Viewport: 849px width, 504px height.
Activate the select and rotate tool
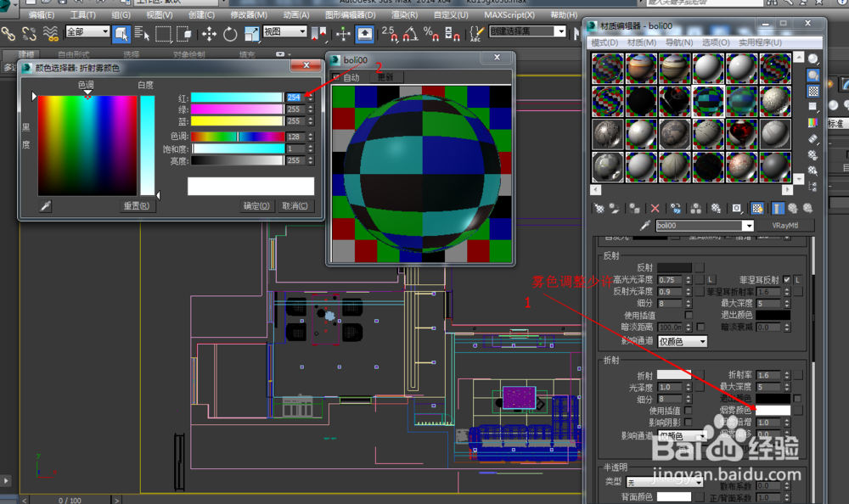pos(230,34)
